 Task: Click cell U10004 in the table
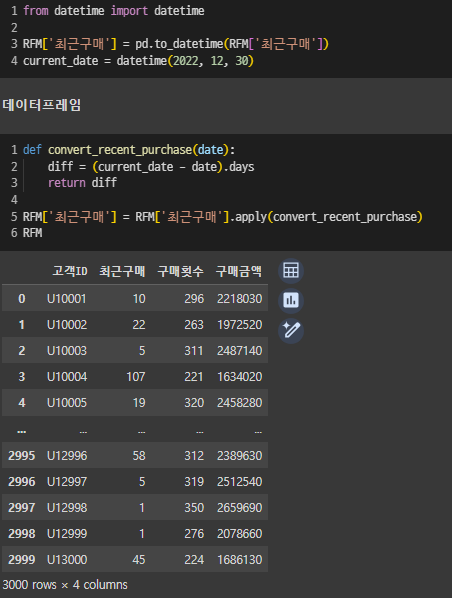(67, 377)
